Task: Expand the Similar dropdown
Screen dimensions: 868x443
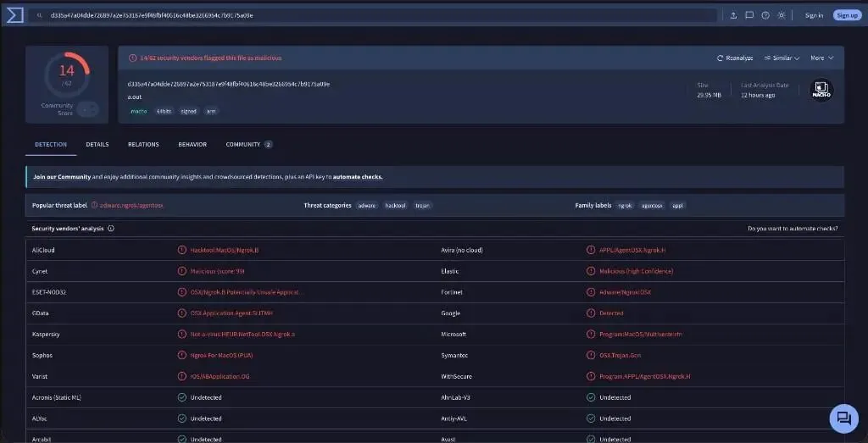Action: (782, 58)
